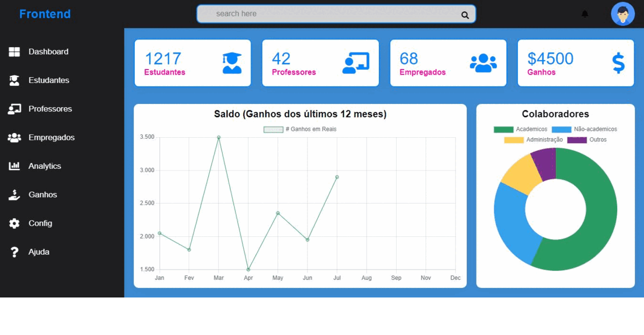
Task: Click the magnifier icon in the search bar
Action: click(464, 15)
